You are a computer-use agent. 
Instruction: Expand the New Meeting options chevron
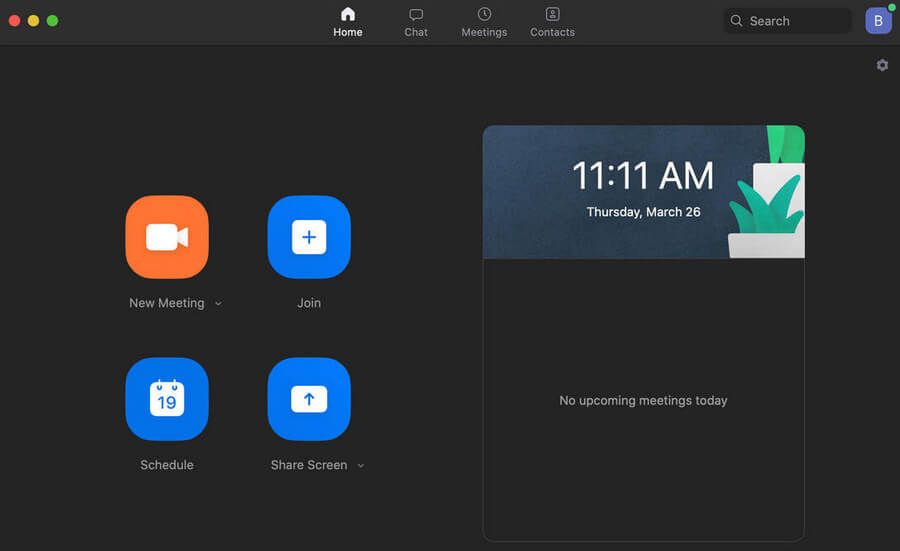pos(218,304)
